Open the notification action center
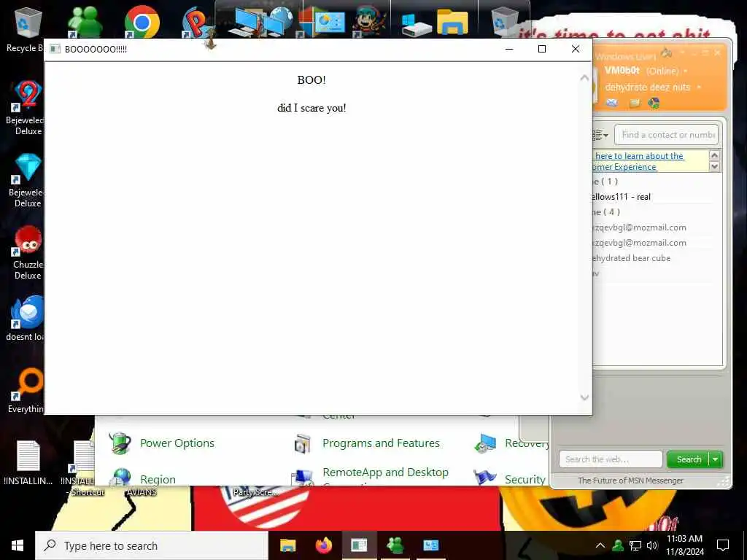 pos(723,545)
